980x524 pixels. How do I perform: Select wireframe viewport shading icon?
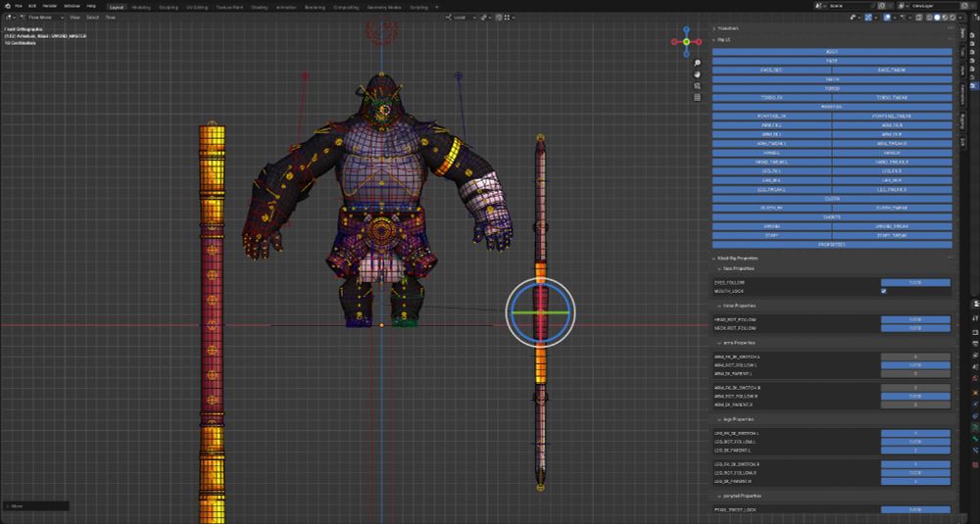click(929, 17)
